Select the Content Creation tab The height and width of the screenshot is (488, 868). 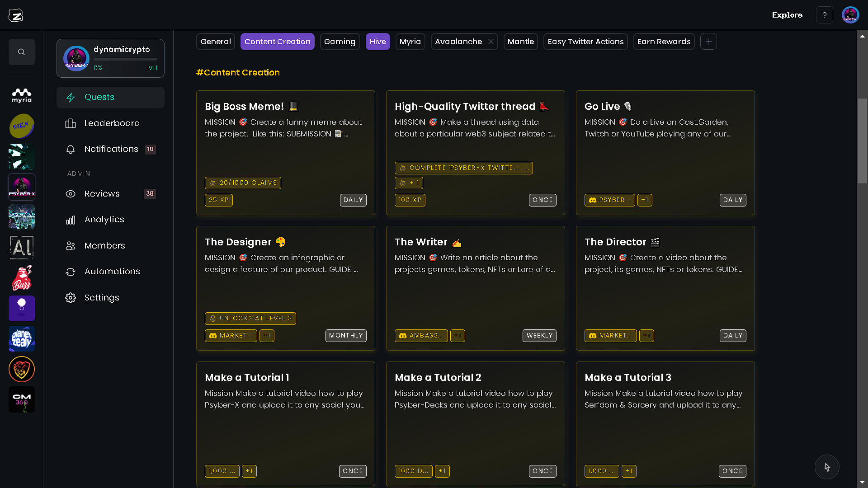[277, 42]
